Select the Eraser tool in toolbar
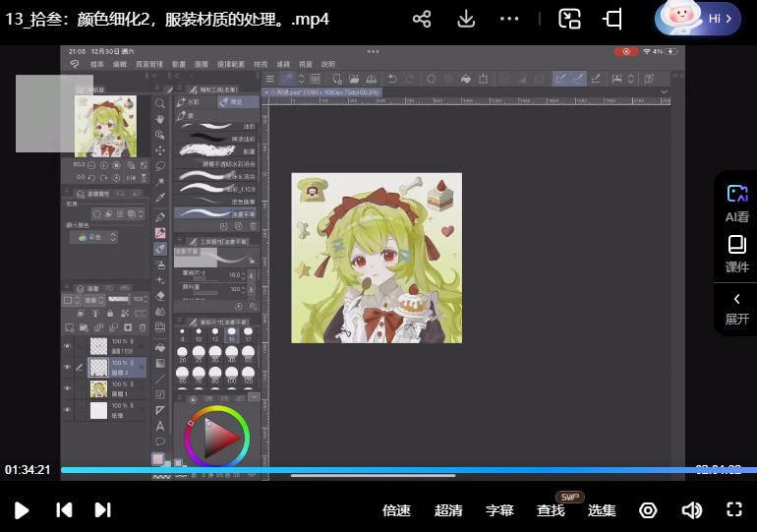Screen dimensions: 757x532 click(x=160, y=295)
